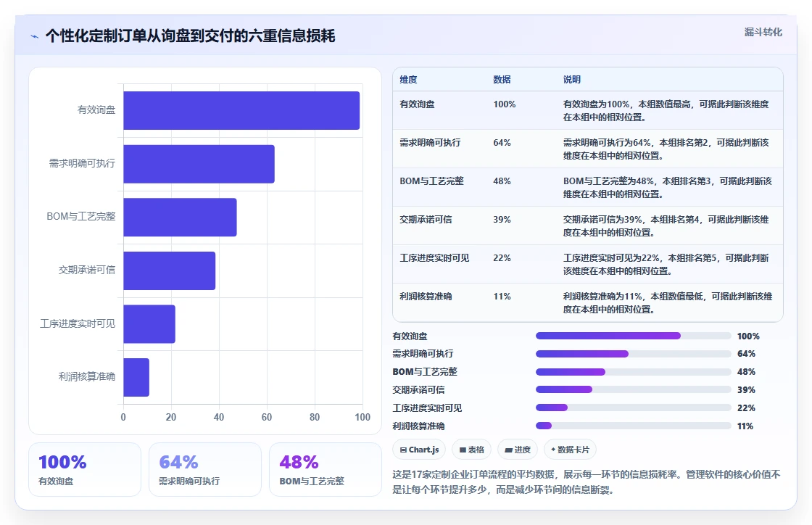
Task: Click the chart's 工序进度实时可见 axis label
Action: pos(78,323)
